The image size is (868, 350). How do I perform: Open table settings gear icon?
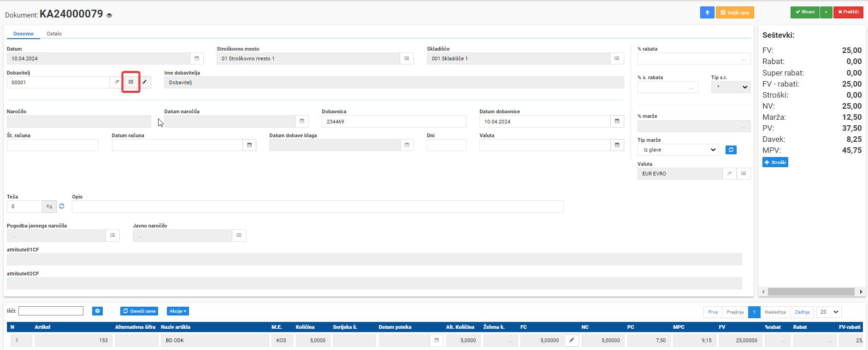97,311
